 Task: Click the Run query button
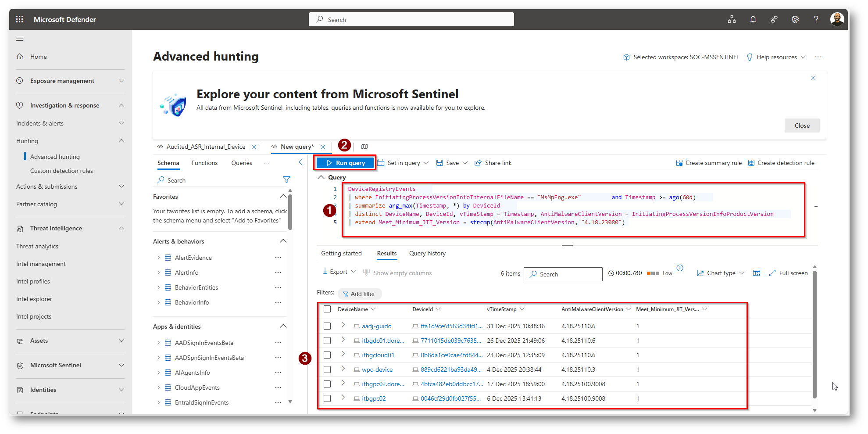point(345,163)
